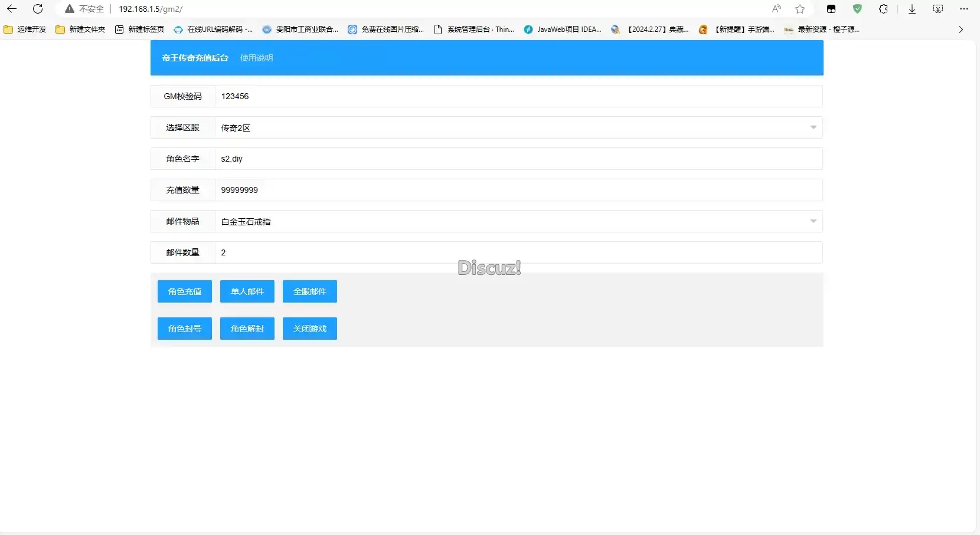Focus the GM校验码 input field
Image resolution: width=980 pixels, height=535 pixels.
(518, 96)
